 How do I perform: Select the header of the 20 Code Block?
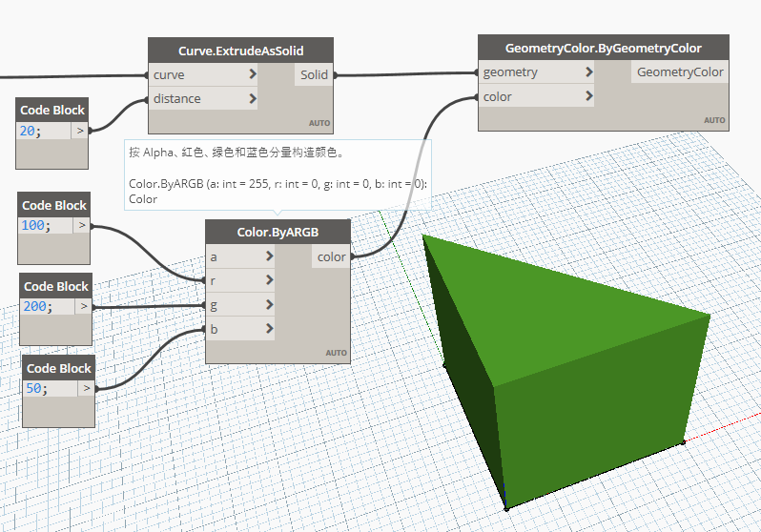point(51,111)
